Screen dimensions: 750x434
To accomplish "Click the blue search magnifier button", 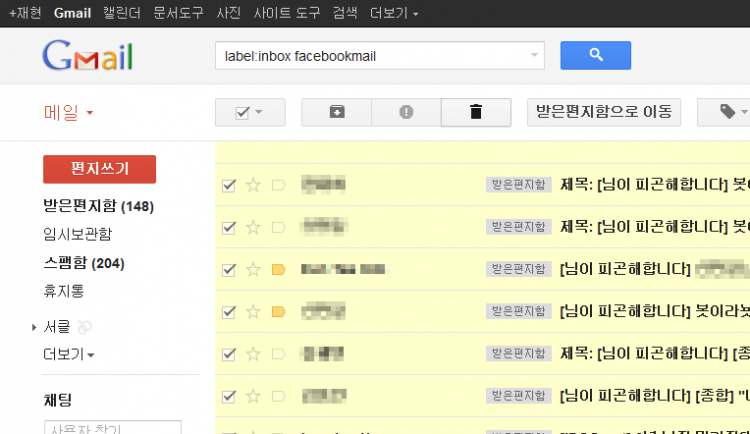I will pos(595,55).
